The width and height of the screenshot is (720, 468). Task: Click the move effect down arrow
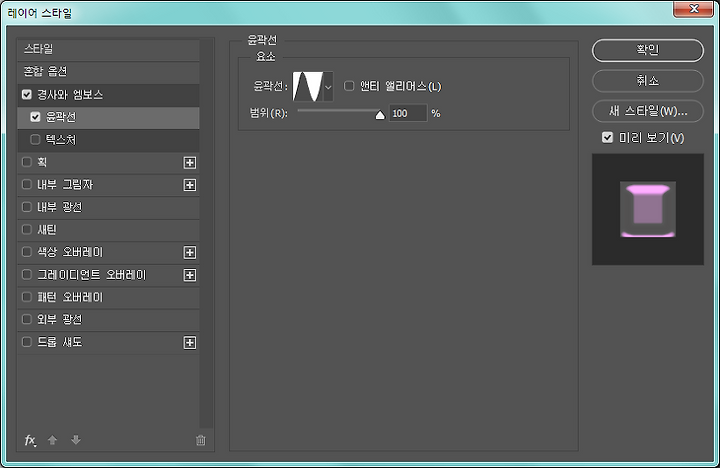[x=76, y=440]
